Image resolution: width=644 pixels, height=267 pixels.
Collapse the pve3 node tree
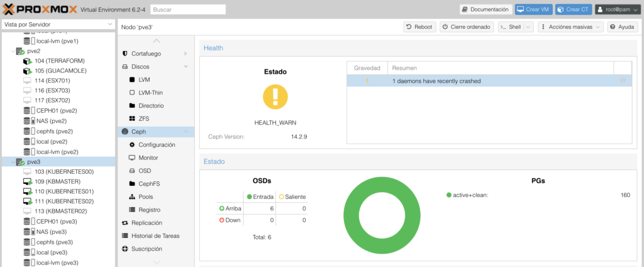pyautogui.click(x=13, y=162)
